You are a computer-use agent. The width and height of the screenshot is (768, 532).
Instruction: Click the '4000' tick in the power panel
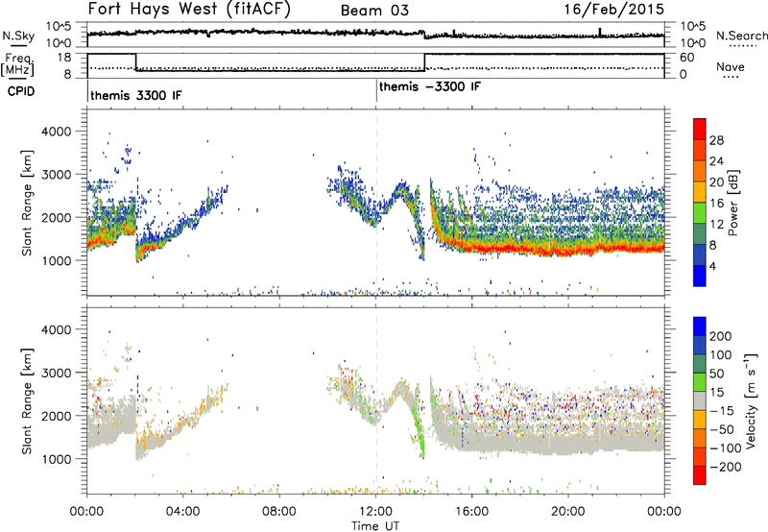pyautogui.click(x=56, y=132)
